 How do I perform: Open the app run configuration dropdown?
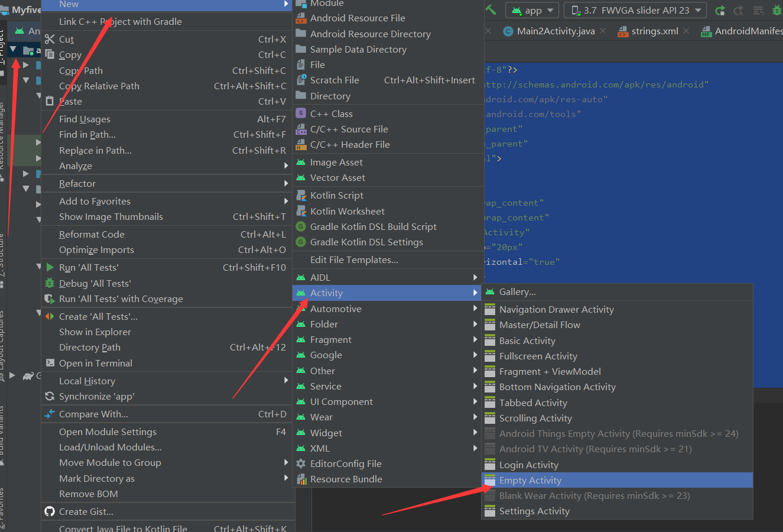click(532, 10)
